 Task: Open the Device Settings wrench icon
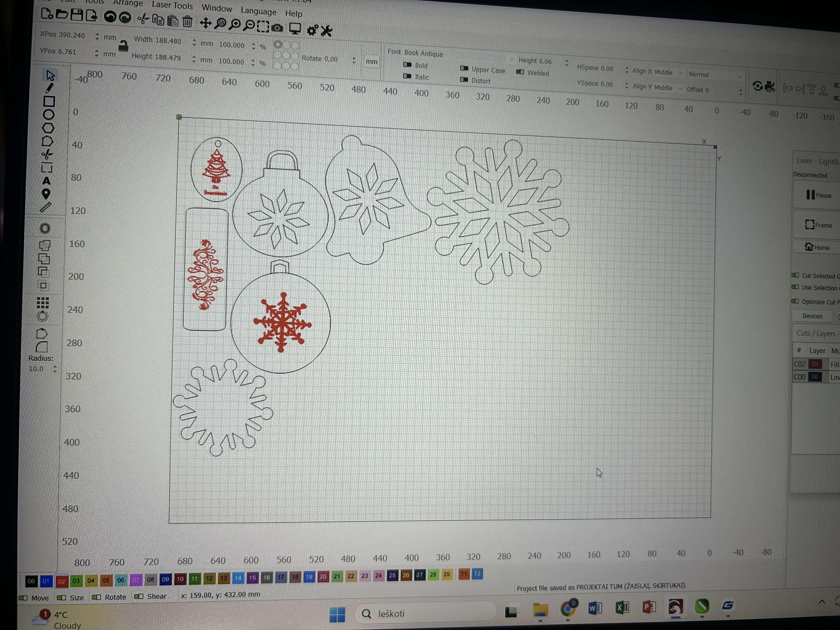[x=326, y=31]
